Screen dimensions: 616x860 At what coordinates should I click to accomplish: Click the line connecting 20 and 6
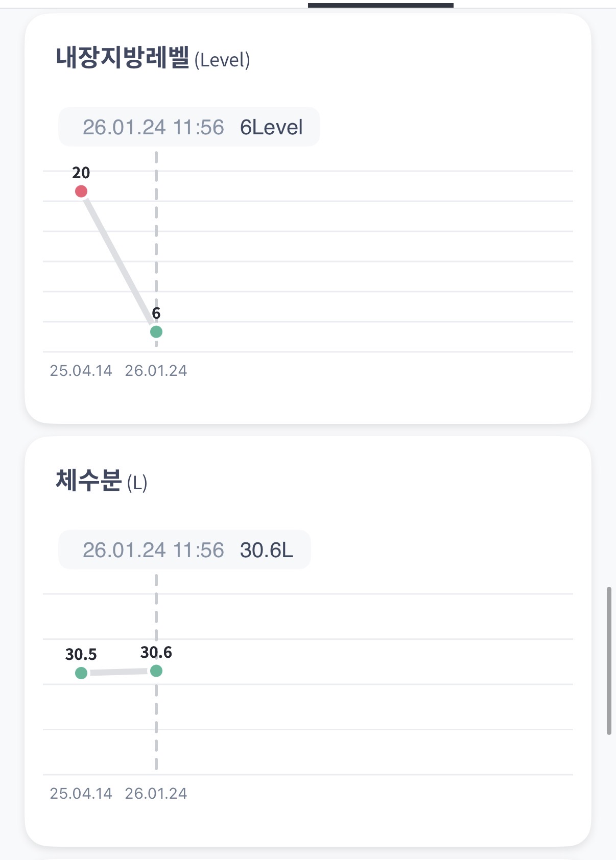[x=119, y=261]
